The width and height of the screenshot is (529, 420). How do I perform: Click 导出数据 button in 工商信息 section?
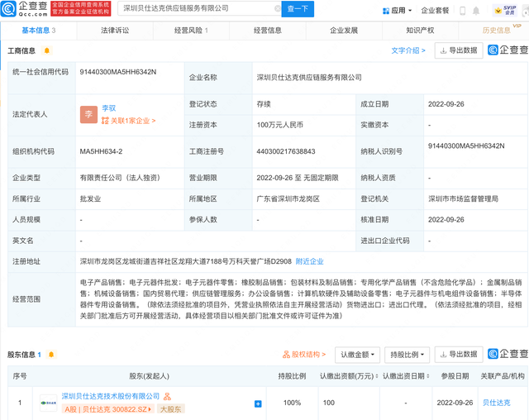[457, 50]
